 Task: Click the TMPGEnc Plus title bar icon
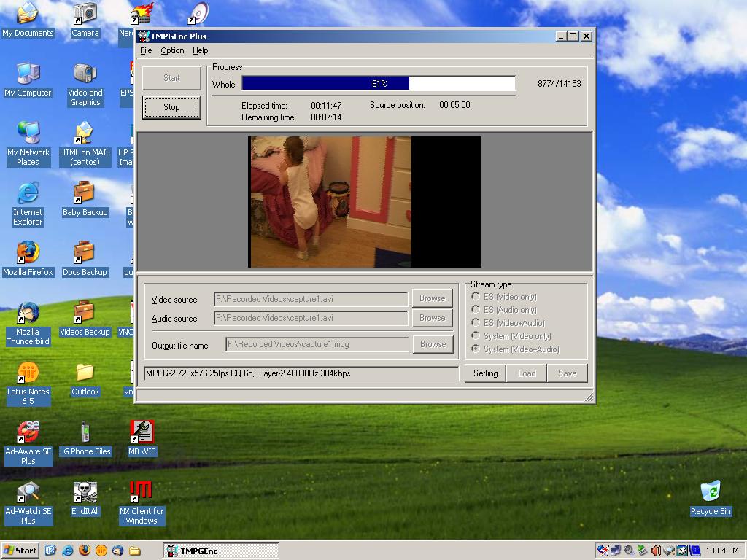tap(143, 36)
